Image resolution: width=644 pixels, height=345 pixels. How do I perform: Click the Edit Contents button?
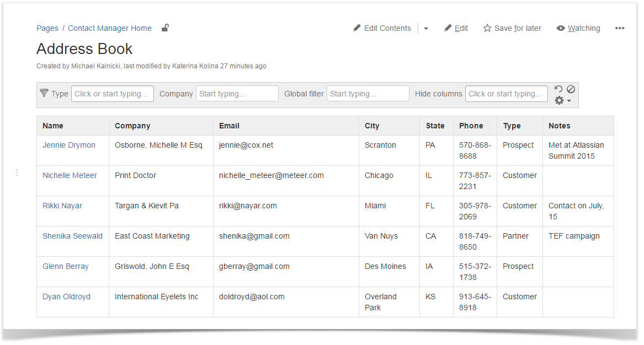[x=382, y=28]
